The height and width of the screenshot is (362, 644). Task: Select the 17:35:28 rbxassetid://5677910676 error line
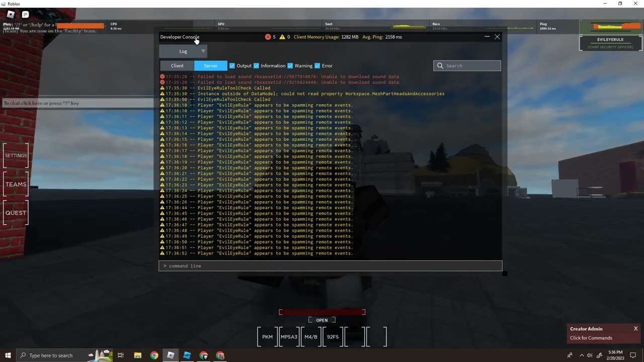(279, 77)
